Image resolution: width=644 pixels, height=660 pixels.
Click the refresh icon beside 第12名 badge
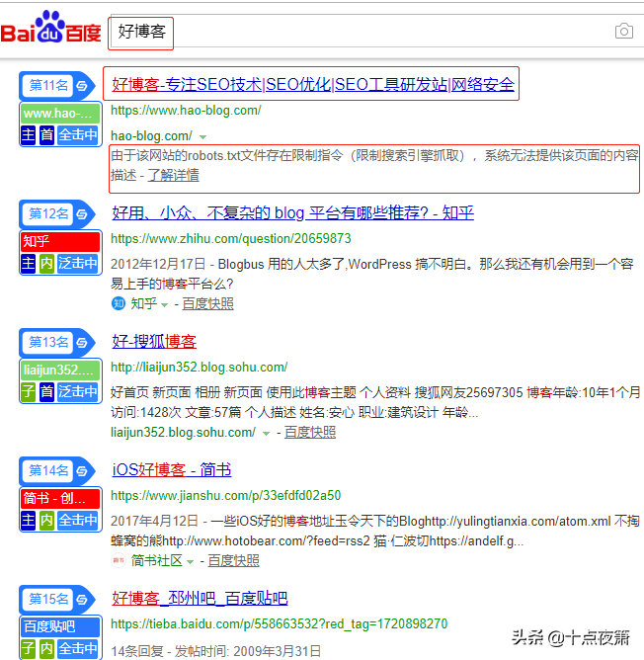(x=82, y=214)
